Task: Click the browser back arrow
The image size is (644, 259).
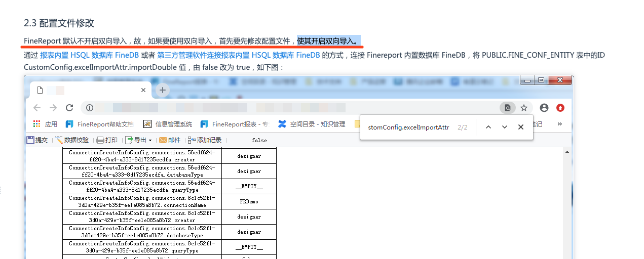Action: tap(37, 108)
